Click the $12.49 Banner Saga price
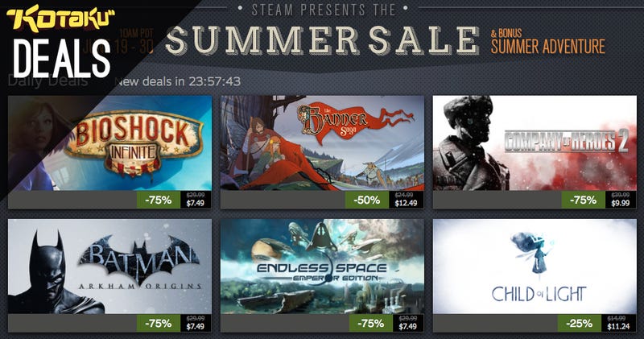Viewport: 644px width, 339px height. coord(406,203)
